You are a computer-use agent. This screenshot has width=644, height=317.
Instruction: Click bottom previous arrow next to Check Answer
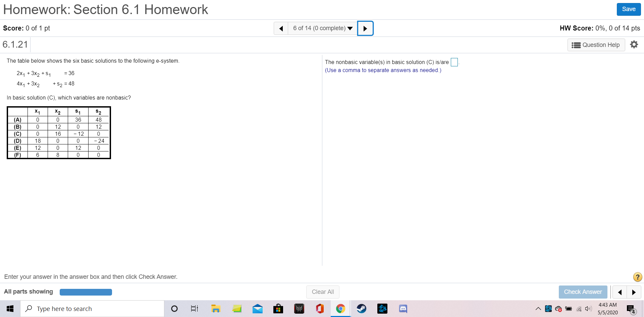tap(620, 292)
